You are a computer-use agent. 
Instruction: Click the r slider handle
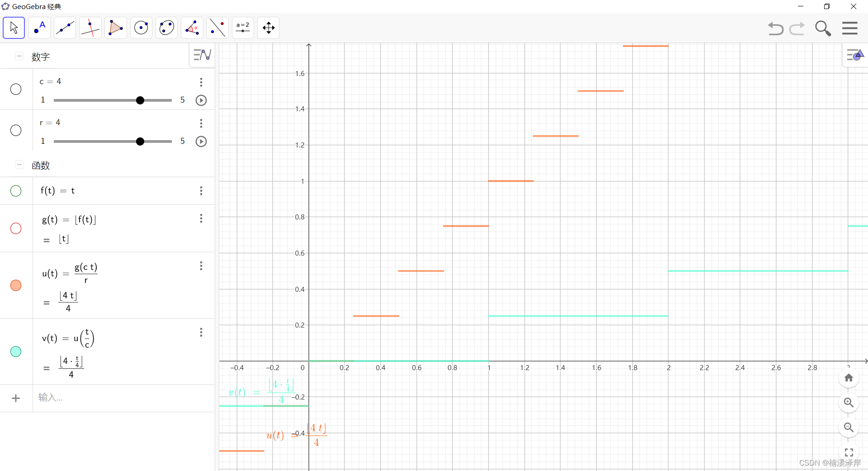tap(140, 141)
